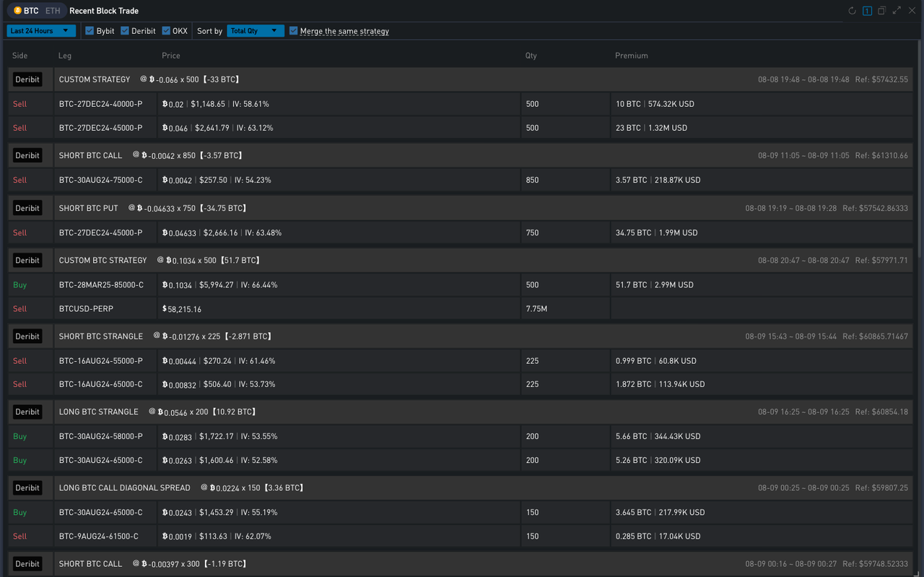Open the panel in a new window

pyautogui.click(x=881, y=11)
